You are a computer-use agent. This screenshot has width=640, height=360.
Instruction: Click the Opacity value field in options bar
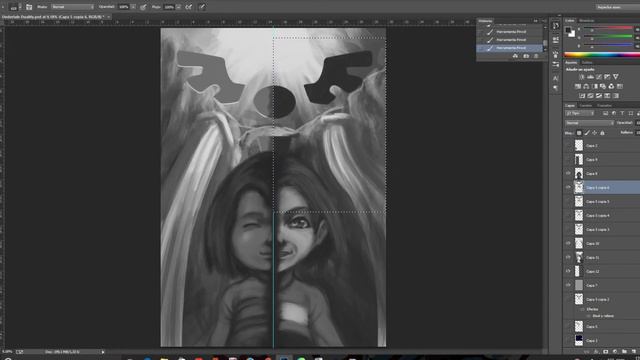(x=124, y=7)
